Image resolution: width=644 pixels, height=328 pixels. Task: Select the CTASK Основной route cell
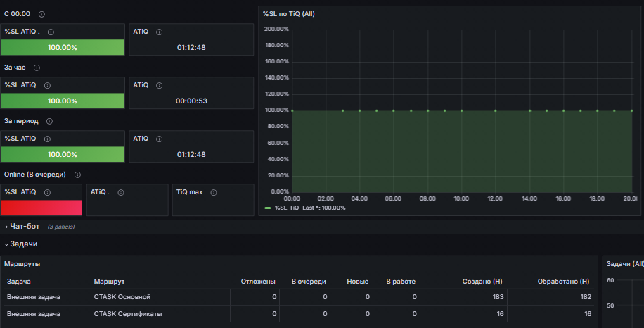(160, 297)
